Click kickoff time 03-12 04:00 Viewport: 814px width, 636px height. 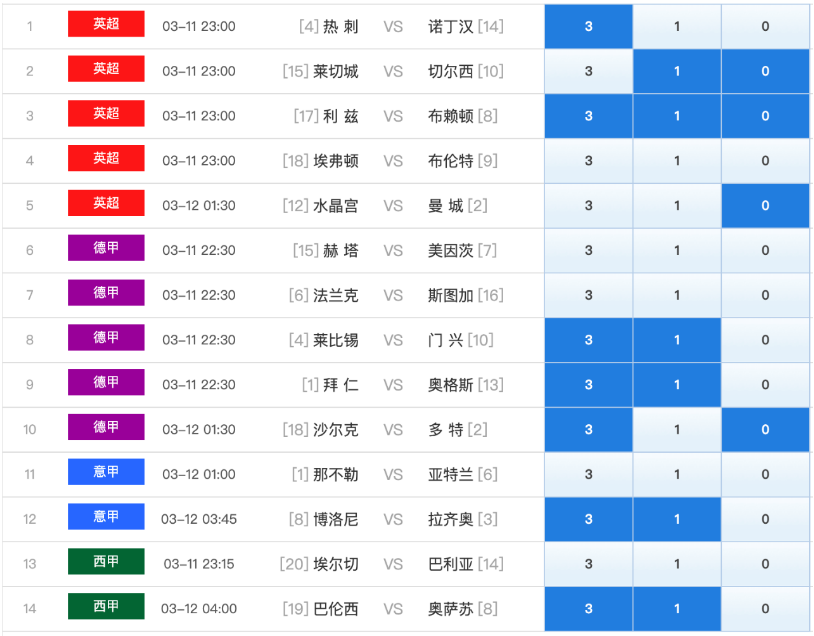[199, 608]
